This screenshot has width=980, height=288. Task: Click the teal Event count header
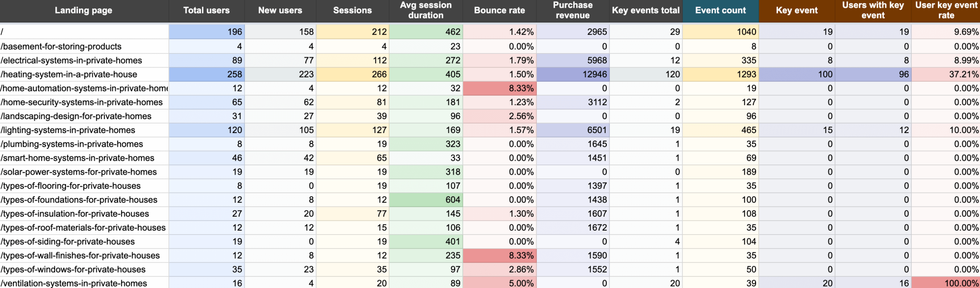point(720,11)
